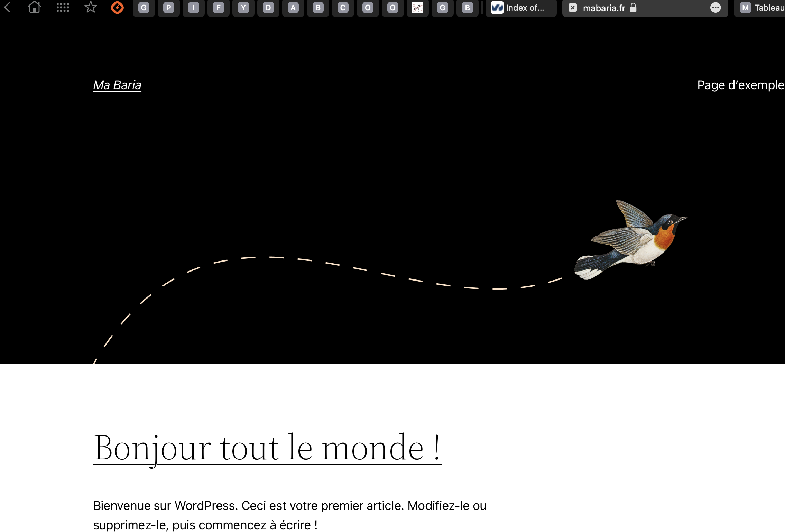
Task: Open the pinned tab labeled F
Action: [x=219, y=8]
